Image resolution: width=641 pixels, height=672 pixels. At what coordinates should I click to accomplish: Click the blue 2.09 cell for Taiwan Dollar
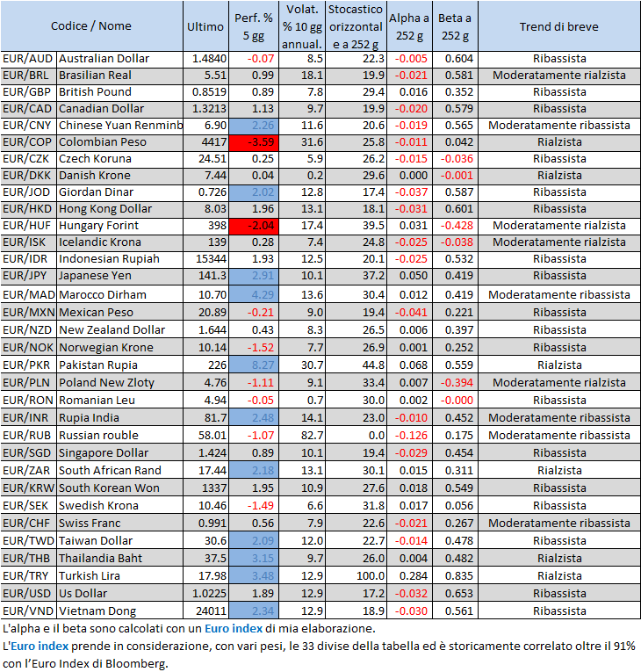tap(254, 541)
